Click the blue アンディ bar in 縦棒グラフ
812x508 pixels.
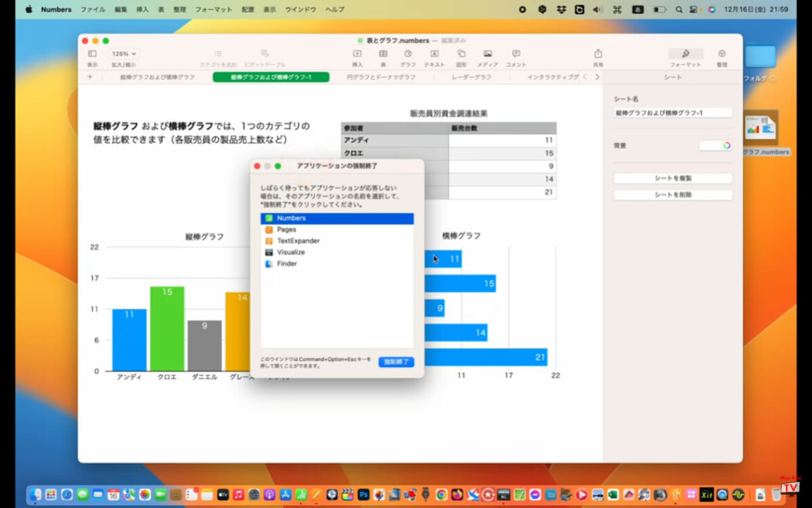129,340
